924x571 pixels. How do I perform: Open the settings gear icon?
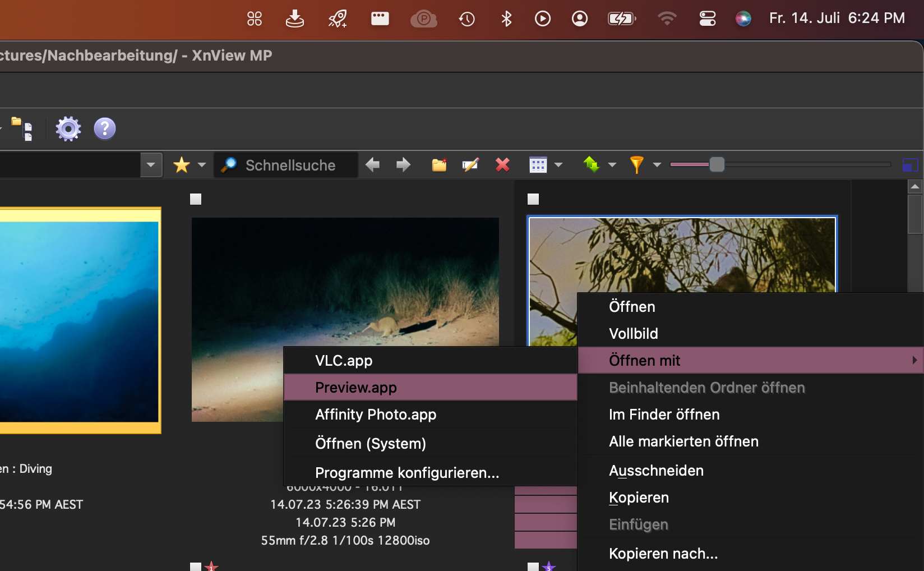pyautogui.click(x=68, y=128)
